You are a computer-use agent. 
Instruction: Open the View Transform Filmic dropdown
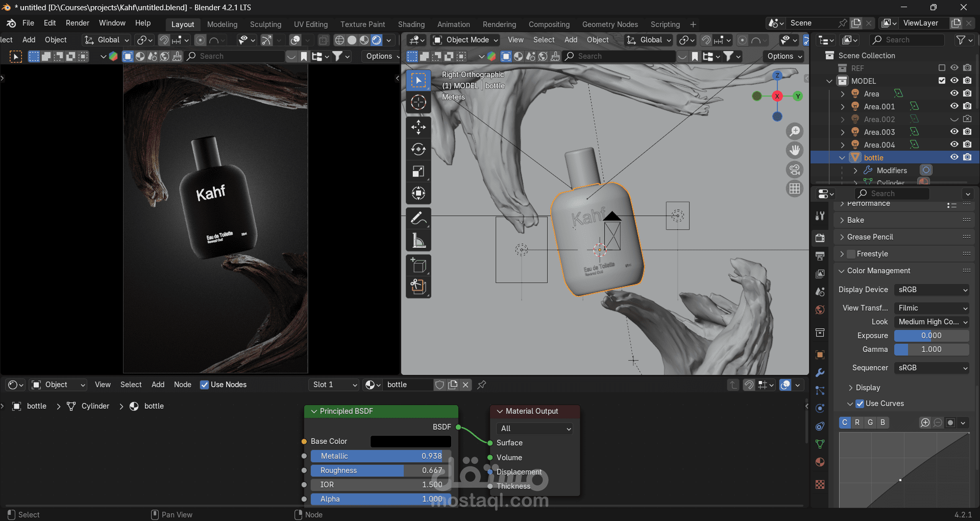(932, 308)
